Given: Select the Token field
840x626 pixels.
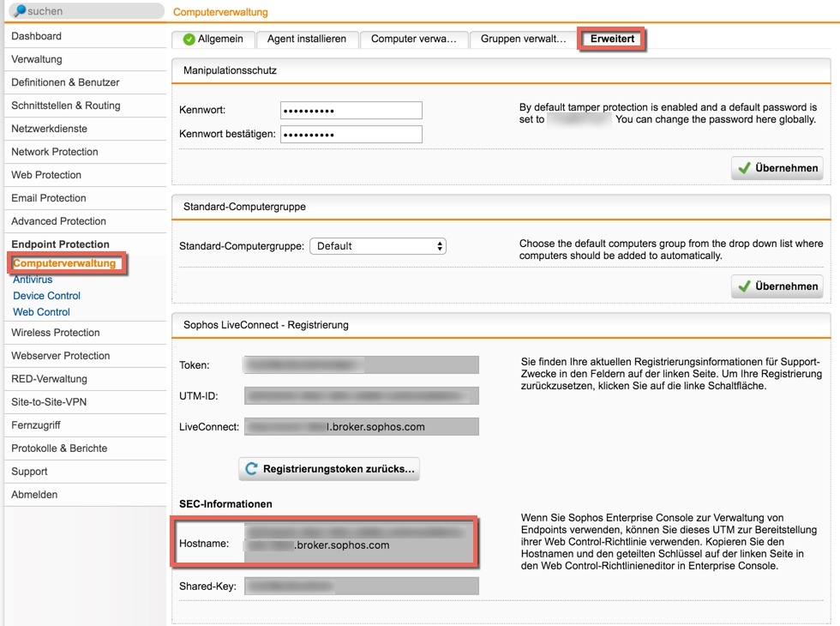Looking at the screenshot, I should [361, 365].
